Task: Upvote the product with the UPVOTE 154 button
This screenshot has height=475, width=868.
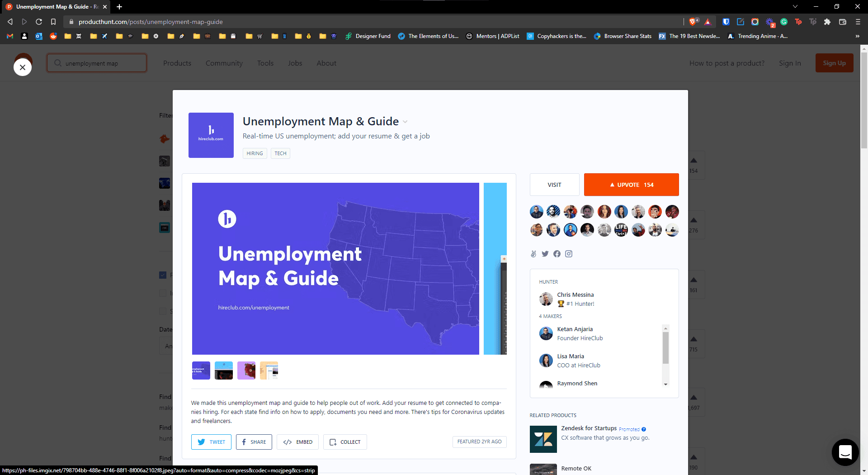Action: click(x=632, y=185)
